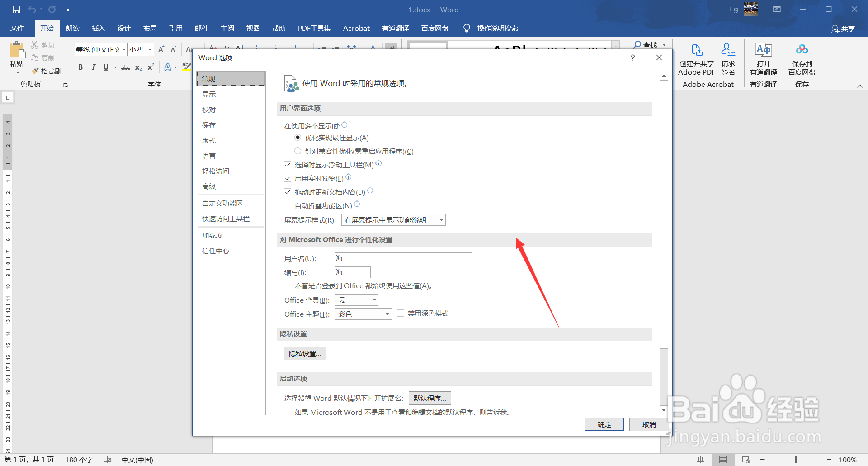This screenshot has width=868, height=466.
Task: Switch to Read Mode view in status bar
Action: pyautogui.click(x=700, y=460)
